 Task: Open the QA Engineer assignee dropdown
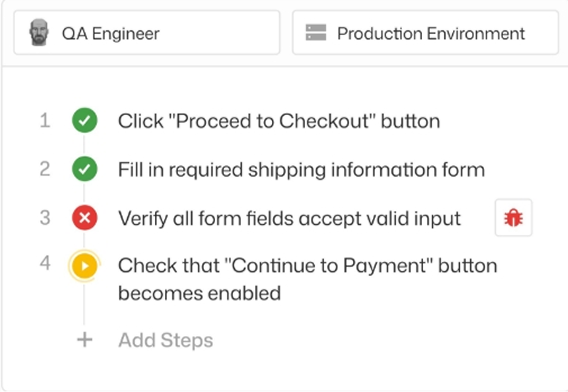(x=146, y=33)
